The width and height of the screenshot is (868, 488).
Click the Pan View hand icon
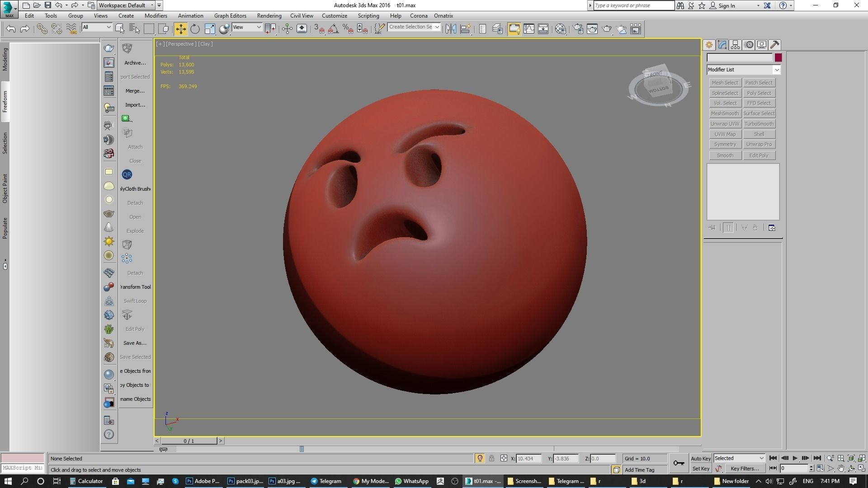click(x=841, y=469)
